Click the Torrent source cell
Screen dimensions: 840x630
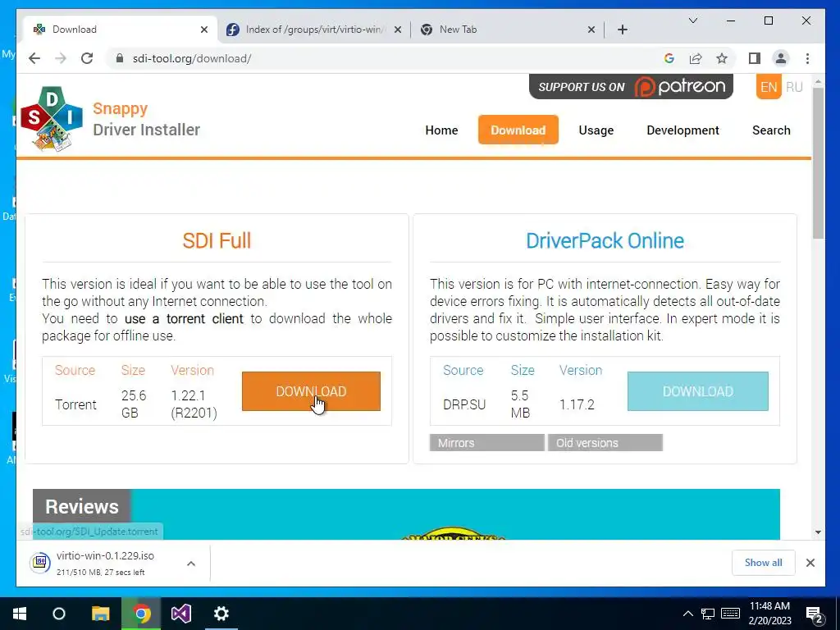(x=75, y=404)
